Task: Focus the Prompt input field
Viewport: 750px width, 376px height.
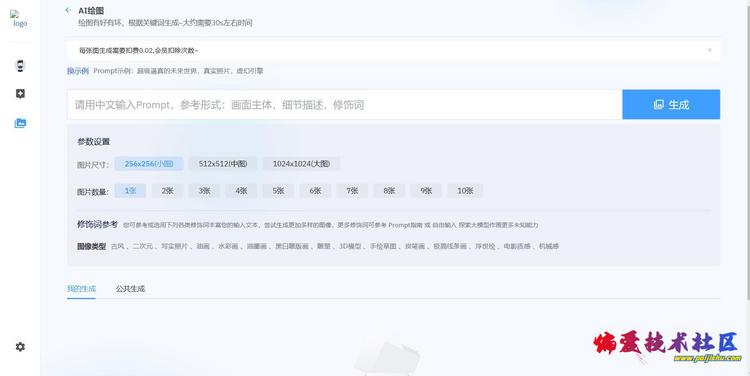Action: tap(344, 104)
